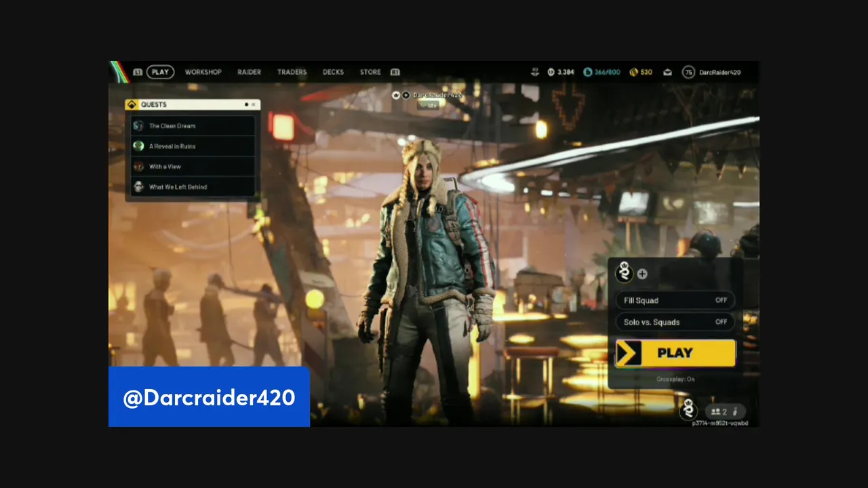Open the social friends count button
Viewport: 868px width, 488px height.
pos(725,411)
